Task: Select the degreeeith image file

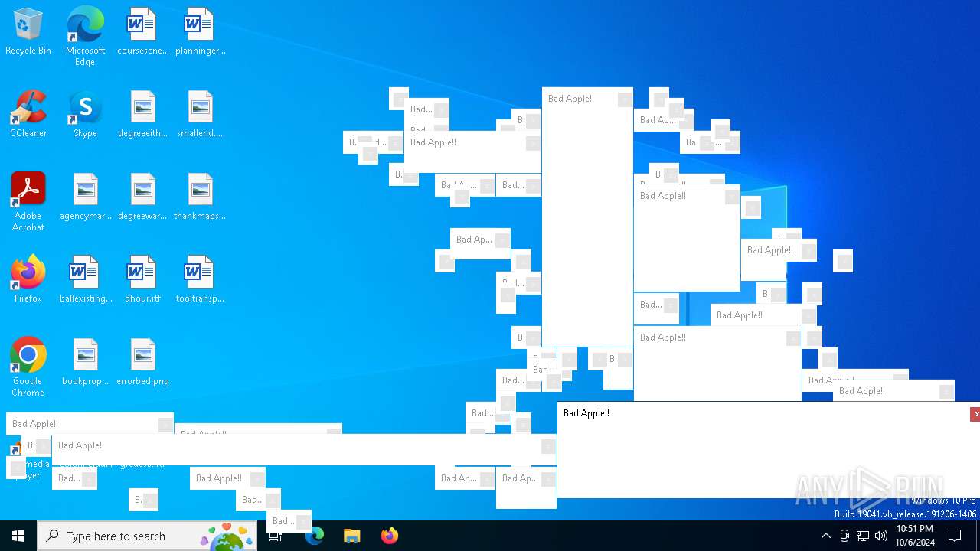Action: [142, 115]
